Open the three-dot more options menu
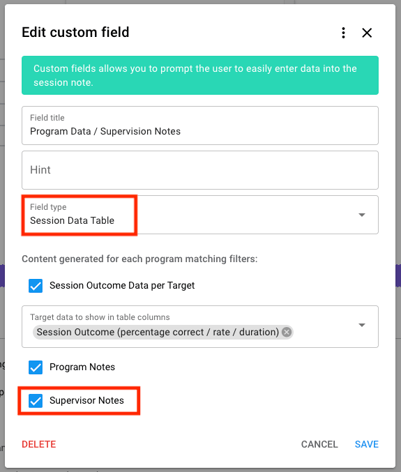Viewport: 401px width, 472px height. [343, 33]
